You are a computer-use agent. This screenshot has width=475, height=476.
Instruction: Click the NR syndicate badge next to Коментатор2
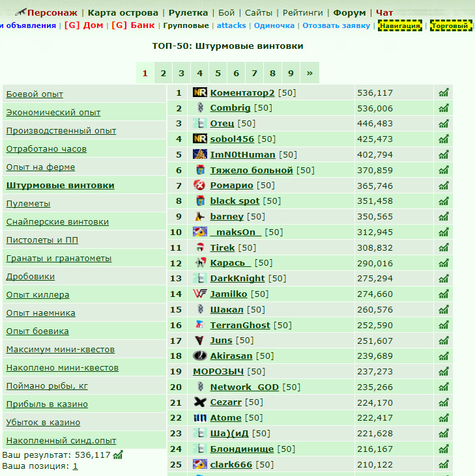pos(200,92)
